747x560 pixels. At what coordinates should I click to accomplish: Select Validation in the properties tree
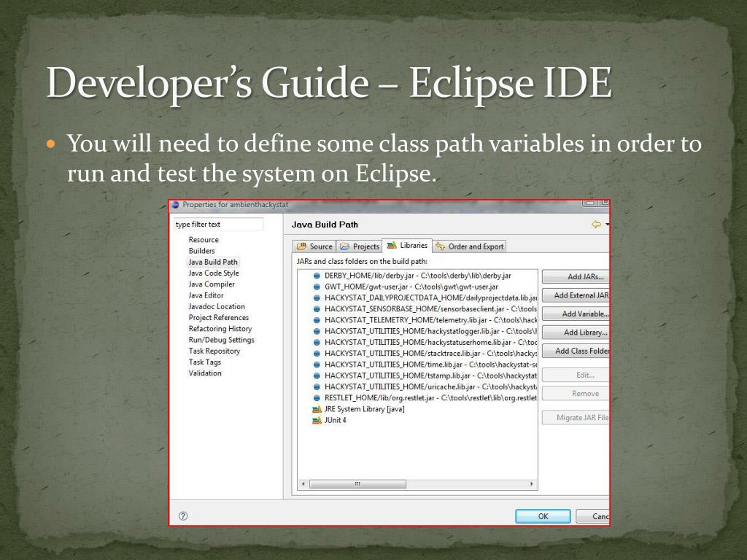(x=205, y=373)
